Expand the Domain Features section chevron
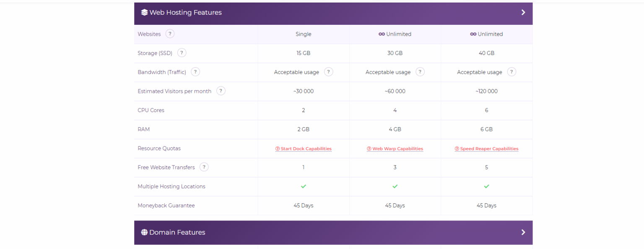Viewport: 644px width, 249px height. click(x=523, y=232)
